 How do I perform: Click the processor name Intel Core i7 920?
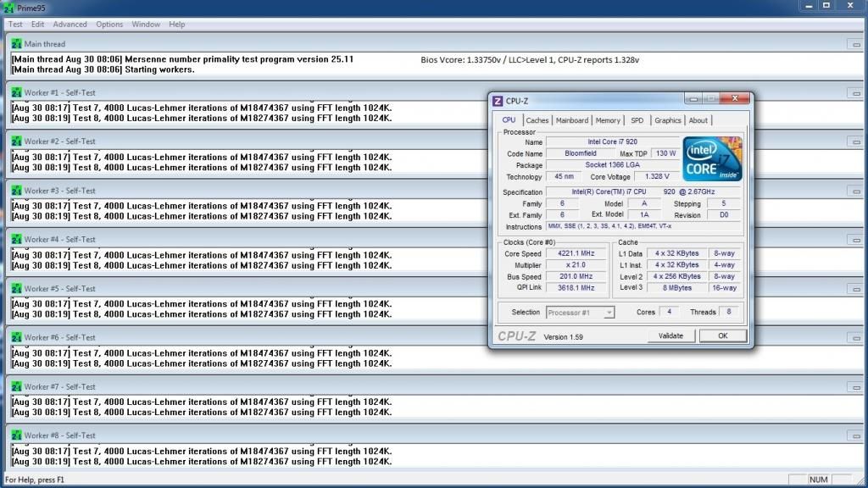click(x=612, y=141)
